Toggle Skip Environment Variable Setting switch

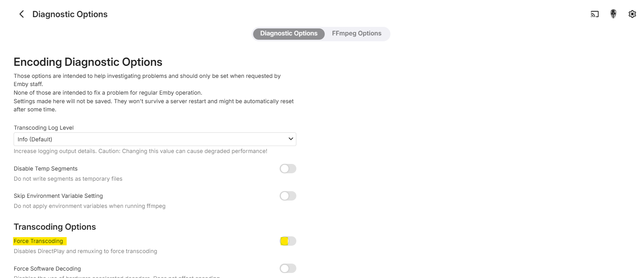click(x=288, y=196)
